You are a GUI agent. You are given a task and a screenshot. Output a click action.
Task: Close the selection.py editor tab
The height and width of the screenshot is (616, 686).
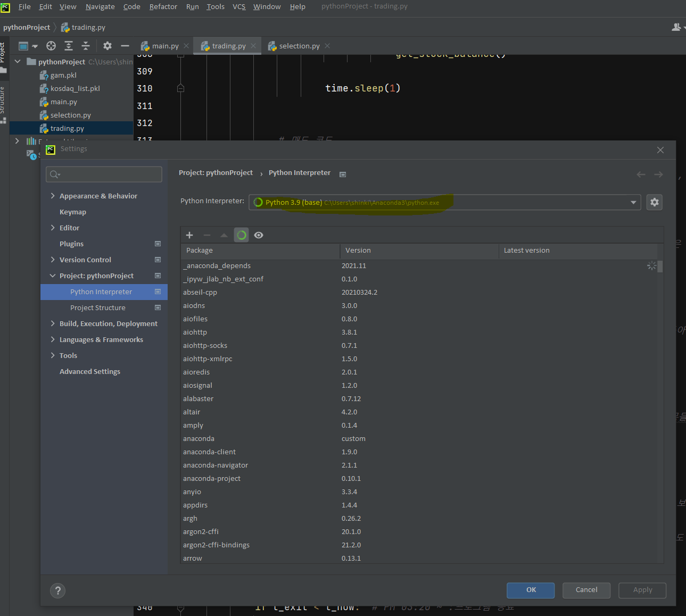(327, 46)
